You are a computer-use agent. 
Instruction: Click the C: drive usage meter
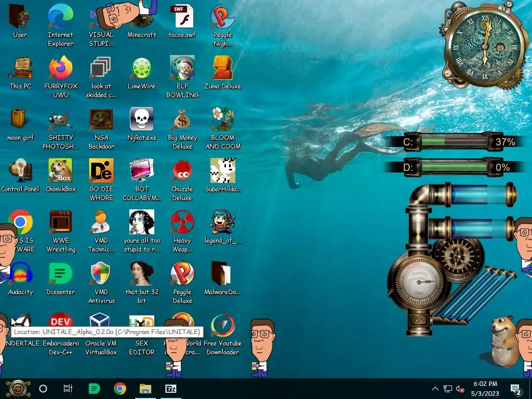pos(455,141)
